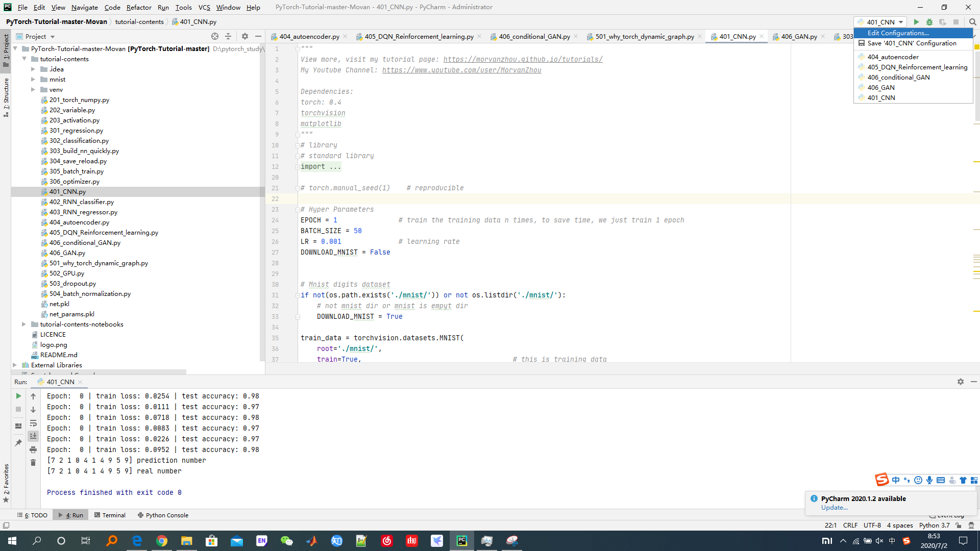This screenshot has height=551, width=980.
Task: Open Run panel settings gear
Action: 960,382
